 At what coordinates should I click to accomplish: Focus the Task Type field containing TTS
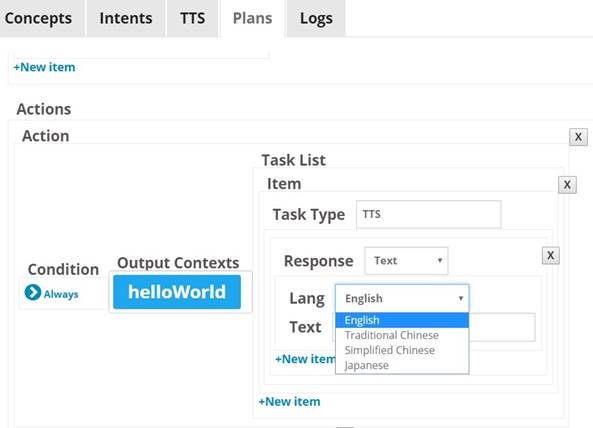click(x=428, y=214)
